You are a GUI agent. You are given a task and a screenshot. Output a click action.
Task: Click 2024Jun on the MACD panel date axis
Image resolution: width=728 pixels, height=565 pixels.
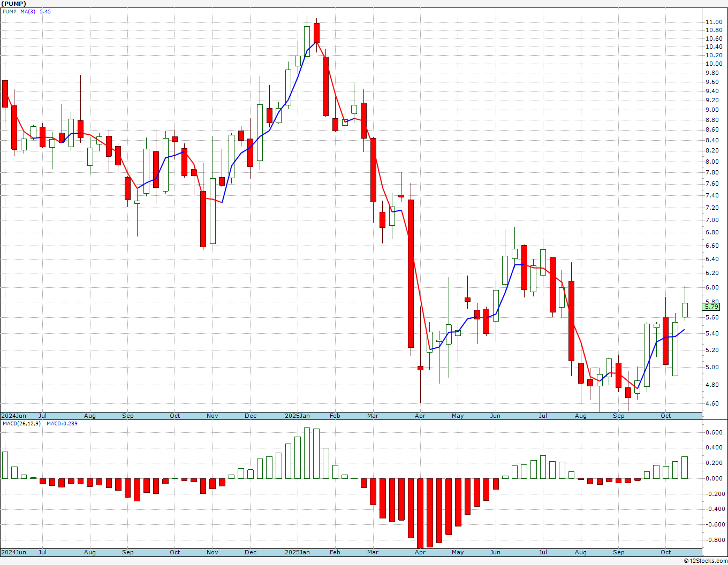coord(13,552)
